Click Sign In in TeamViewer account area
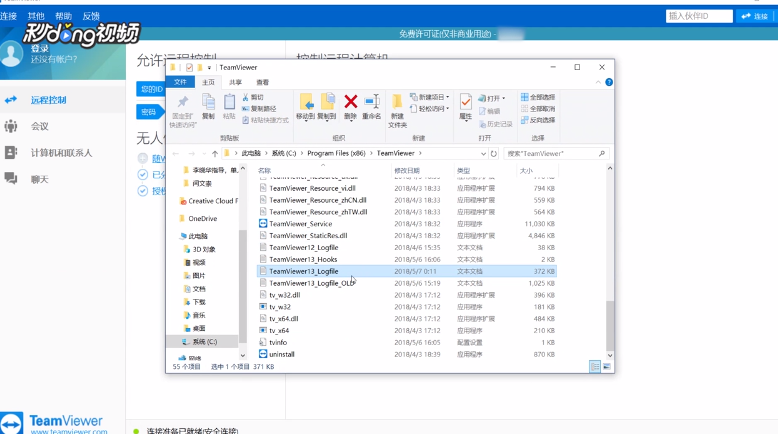This screenshot has height=434, width=778. tap(40, 49)
